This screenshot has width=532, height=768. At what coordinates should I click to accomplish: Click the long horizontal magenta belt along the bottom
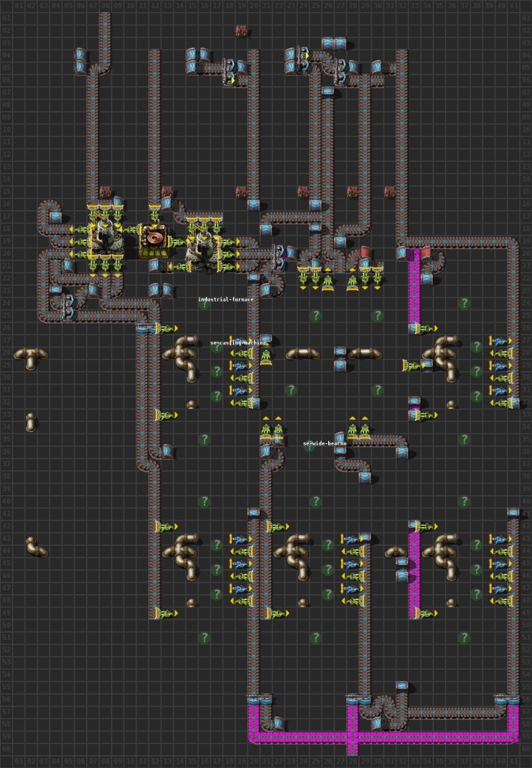pos(384,736)
